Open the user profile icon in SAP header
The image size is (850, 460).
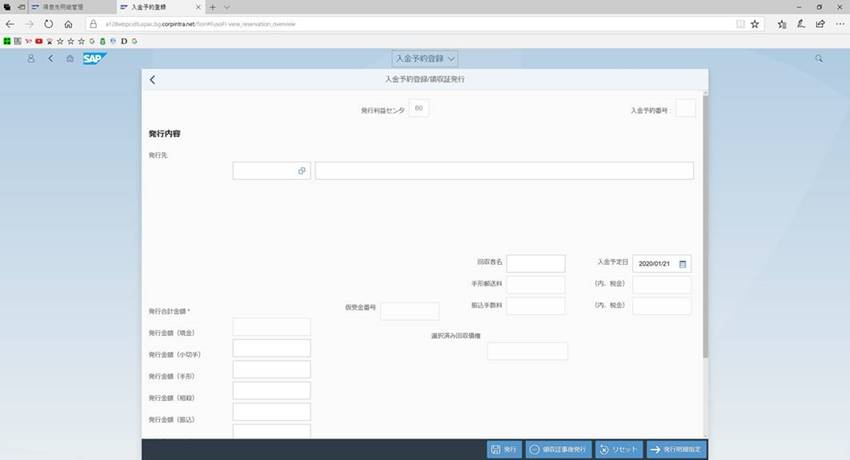click(30, 59)
